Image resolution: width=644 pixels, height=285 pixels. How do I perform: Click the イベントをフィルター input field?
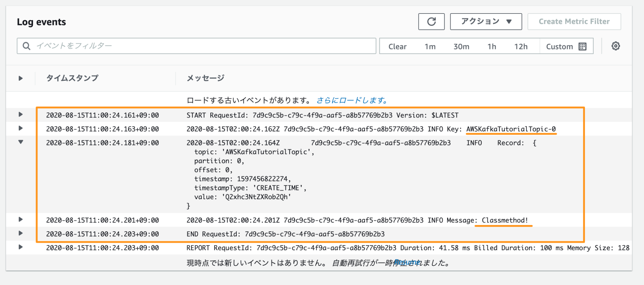(189, 46)
